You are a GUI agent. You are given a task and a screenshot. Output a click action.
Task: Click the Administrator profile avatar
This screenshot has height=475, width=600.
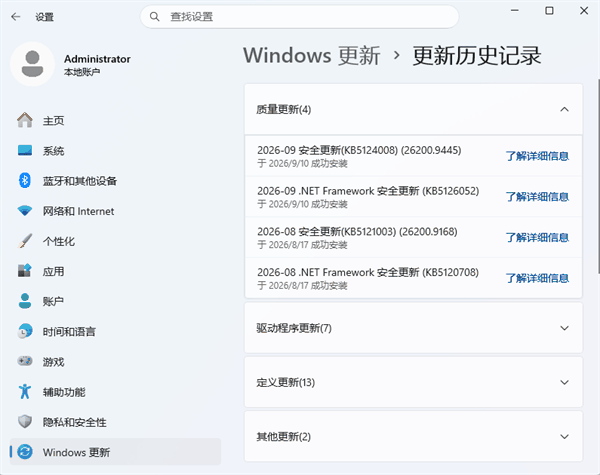click(33, 64)
